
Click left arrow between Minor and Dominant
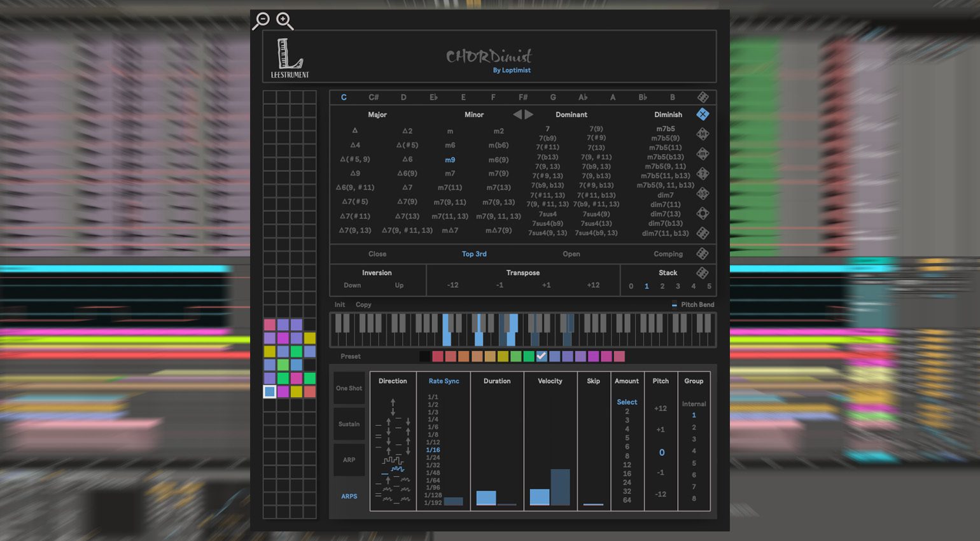pyautogui.click(x=517, y=115)
